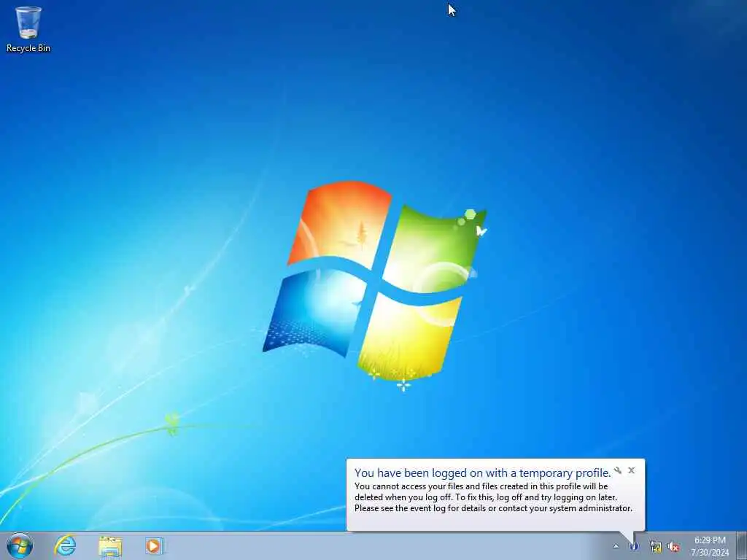Open Windows Explorer from the taskbar
The image size is (747, 560).
(111, 546)
